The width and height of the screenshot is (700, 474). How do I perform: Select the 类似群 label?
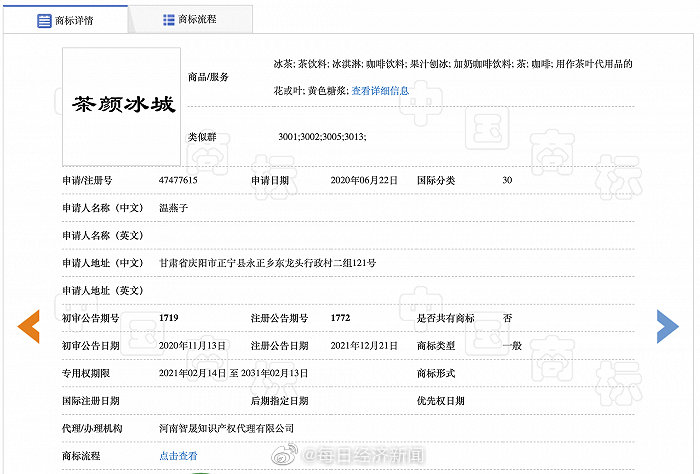(202, 137)
